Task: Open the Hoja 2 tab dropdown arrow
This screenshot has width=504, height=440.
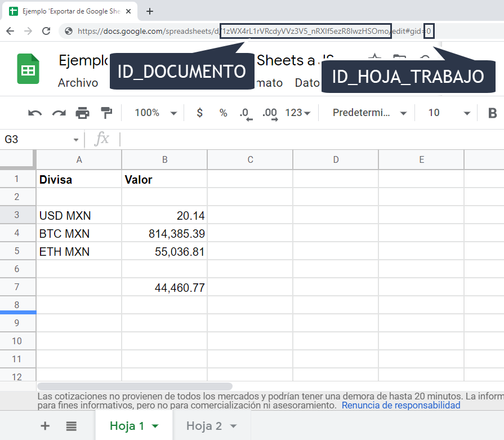Action: tap(233, 426)
